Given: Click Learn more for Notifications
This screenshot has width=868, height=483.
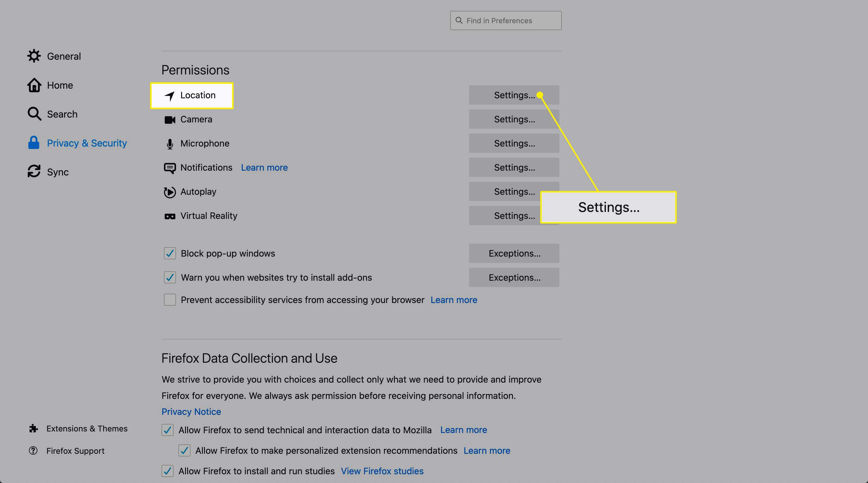Looking at the screenshot, I should pyautogui.click(x=264, y=167).
